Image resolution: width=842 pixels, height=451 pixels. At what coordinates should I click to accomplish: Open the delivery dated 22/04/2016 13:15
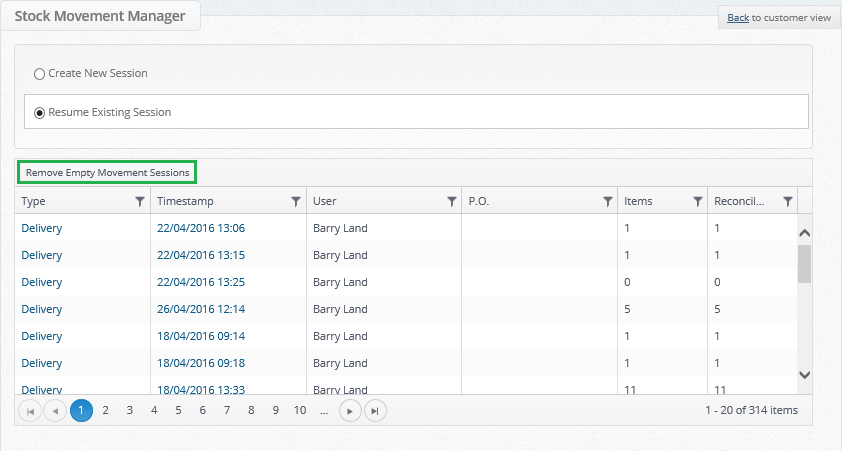[201, 255]
